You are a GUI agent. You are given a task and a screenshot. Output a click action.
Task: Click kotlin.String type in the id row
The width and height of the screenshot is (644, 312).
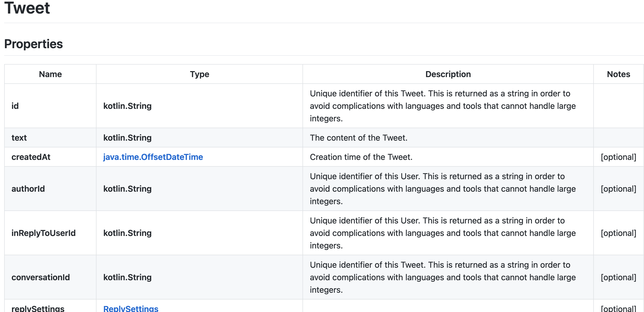pyautogui.click(x=127, y=106)
